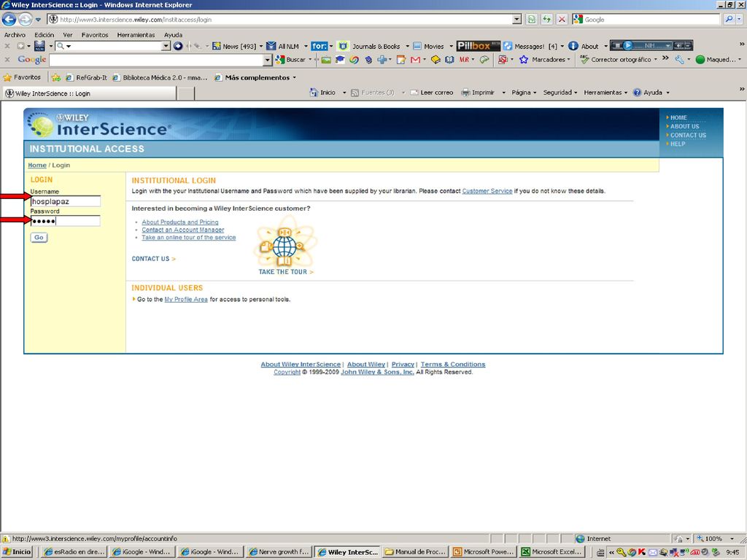
Task: Open the Google toolbar search field dropdown
Action: coord(267,60)
